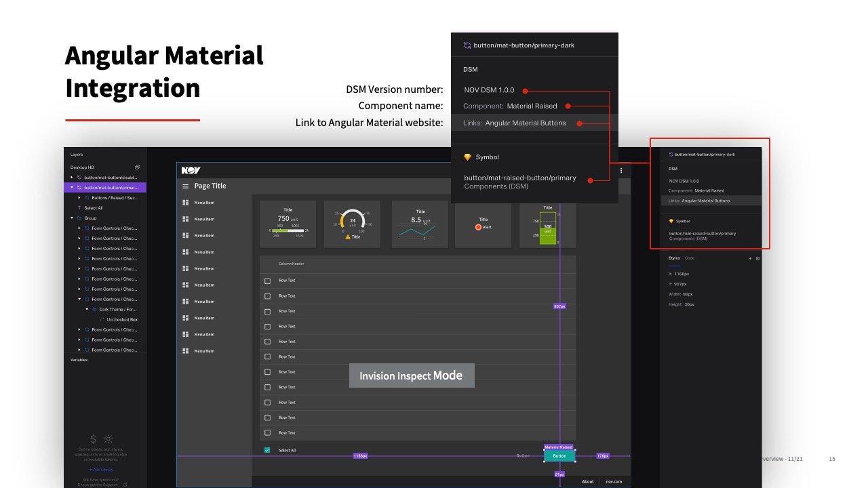Click folder icon of Buttons / Raised / Sec... layer
868x488 pixels.
(87, 198)
